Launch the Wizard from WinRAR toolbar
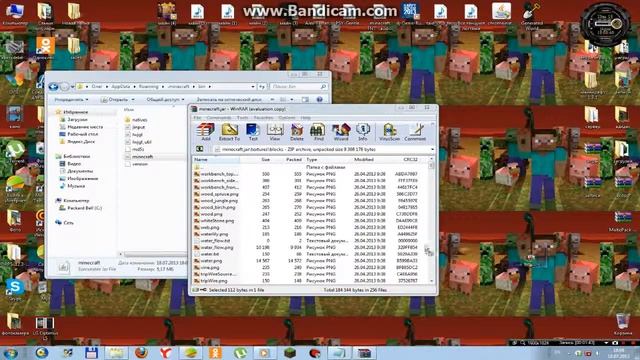 point(341,132)
